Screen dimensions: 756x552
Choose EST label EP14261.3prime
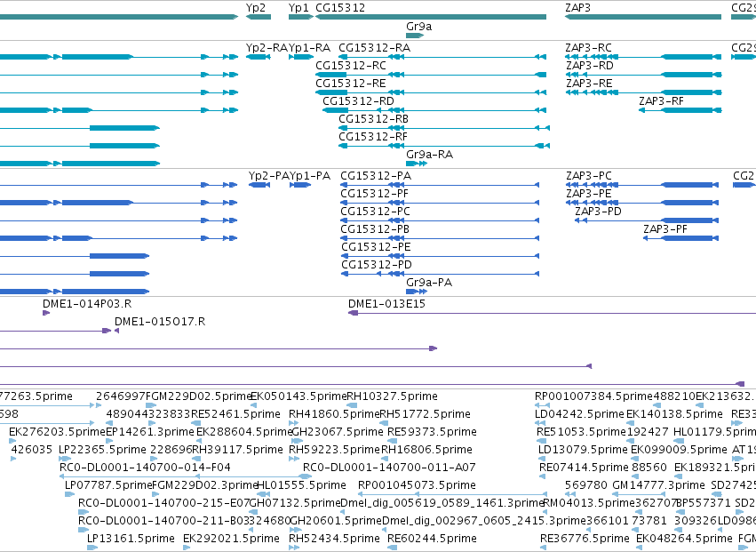point(150,431)
